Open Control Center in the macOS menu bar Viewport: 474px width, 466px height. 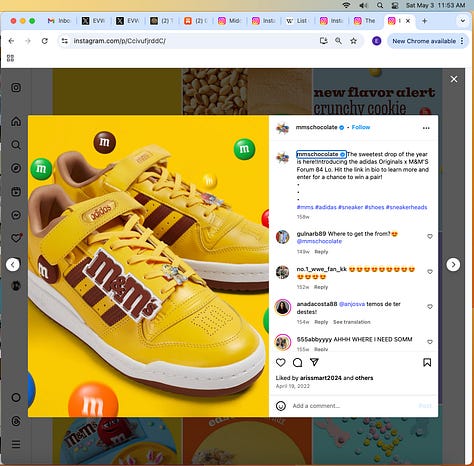395,5
